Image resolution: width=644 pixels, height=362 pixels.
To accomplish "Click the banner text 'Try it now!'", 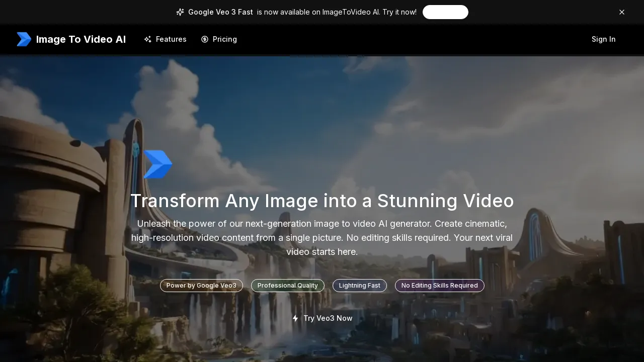I will click(x=399, y=12).
